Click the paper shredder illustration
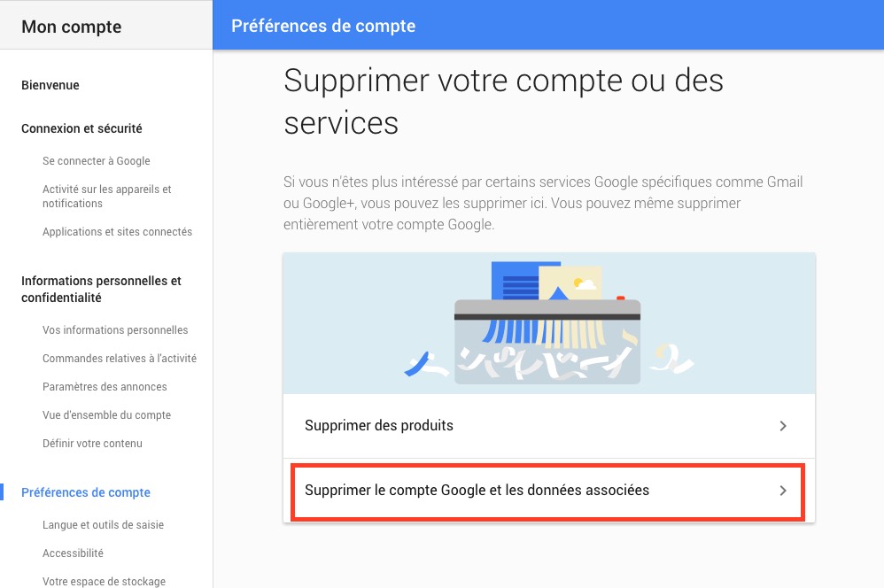Viewport: 884px width, 588px height. (548, 323)
